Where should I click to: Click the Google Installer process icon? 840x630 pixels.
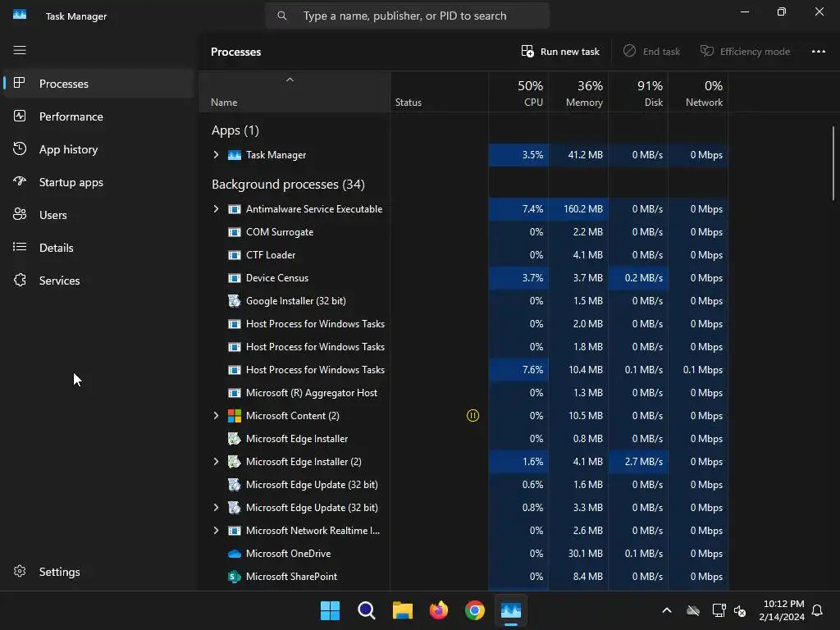(x=234, y=300)
